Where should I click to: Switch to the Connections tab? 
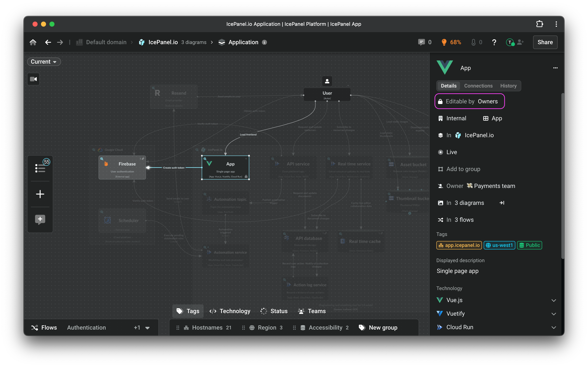point(478,86)
